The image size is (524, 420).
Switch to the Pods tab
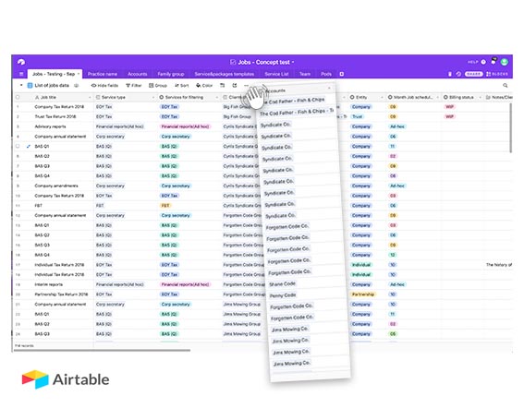(326, 74)
